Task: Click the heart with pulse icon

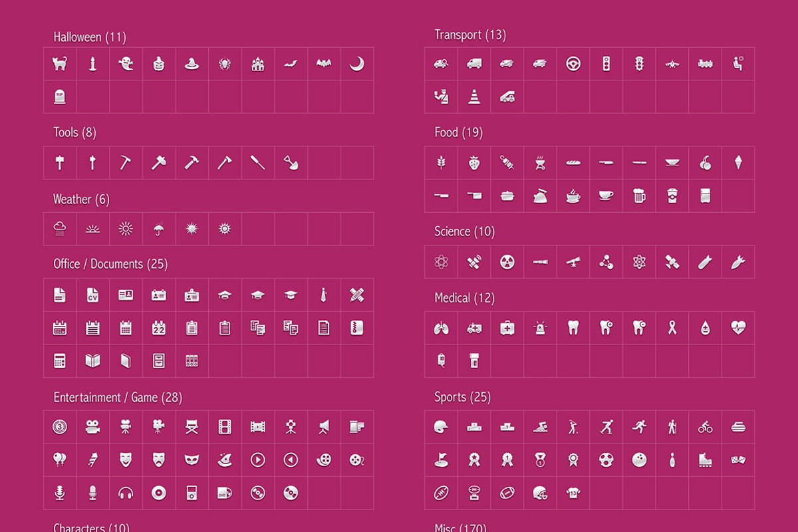Action: coord(738,327)
